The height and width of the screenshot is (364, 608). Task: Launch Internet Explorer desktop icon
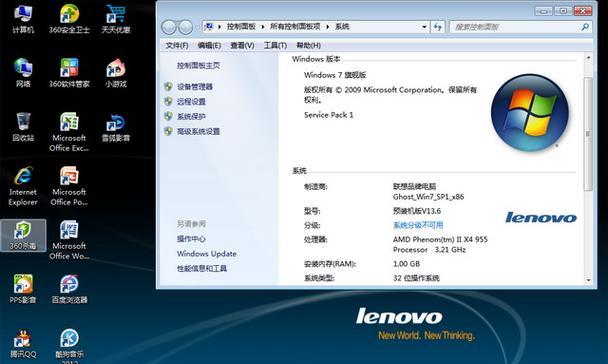click(x=23, y=186)
